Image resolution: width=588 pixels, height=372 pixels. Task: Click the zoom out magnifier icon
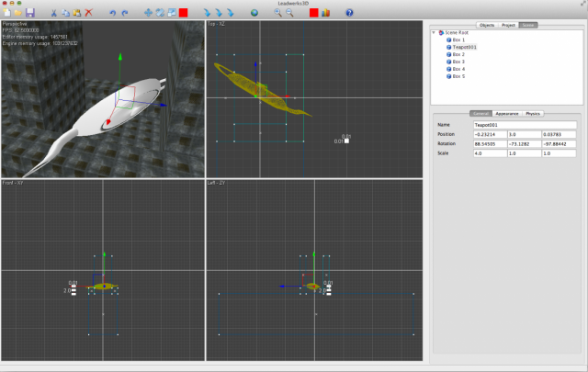coord(289,13)
